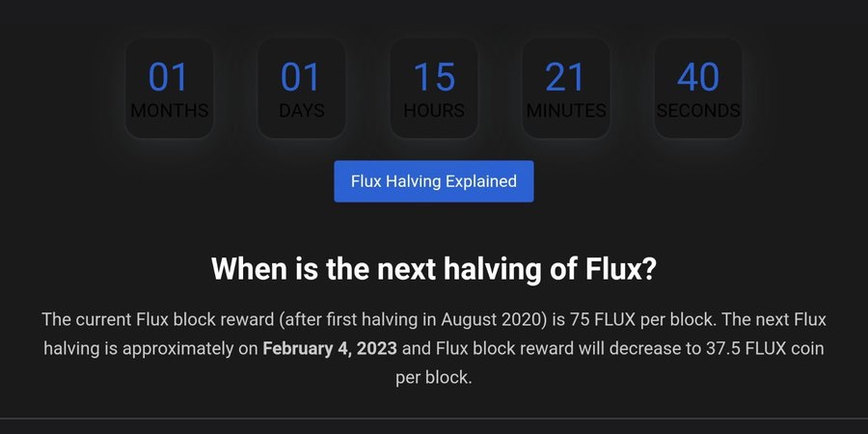The image size is (868, 434).
Task: Select the HOURS label in the countdown
Action: click(x=434, y=111)
